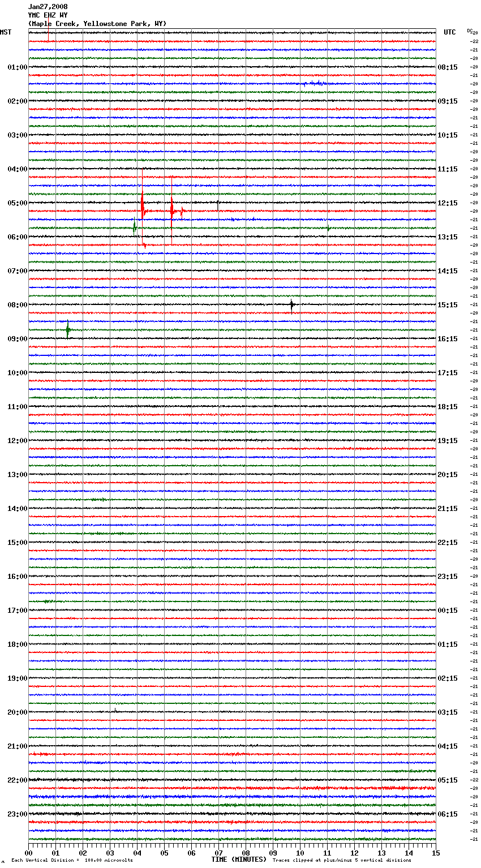Click the 12 minute axis tick label

(355, 853)
